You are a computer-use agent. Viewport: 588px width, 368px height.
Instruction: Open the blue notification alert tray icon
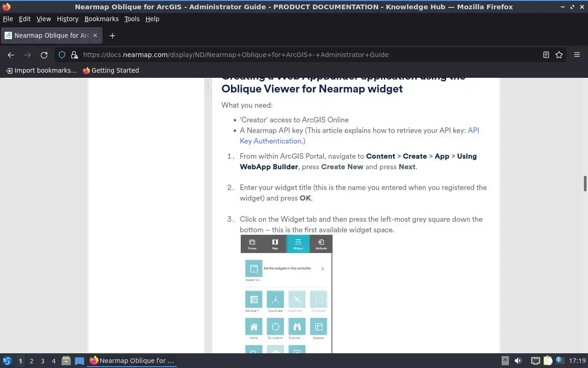(x=559, y=360)
